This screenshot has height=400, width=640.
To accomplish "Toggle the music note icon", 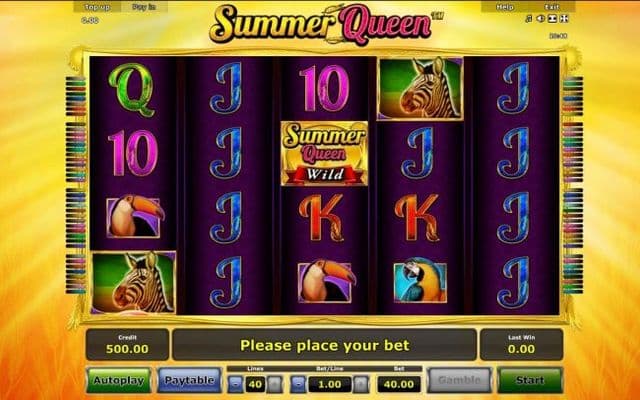I will [x=529, y=19].
